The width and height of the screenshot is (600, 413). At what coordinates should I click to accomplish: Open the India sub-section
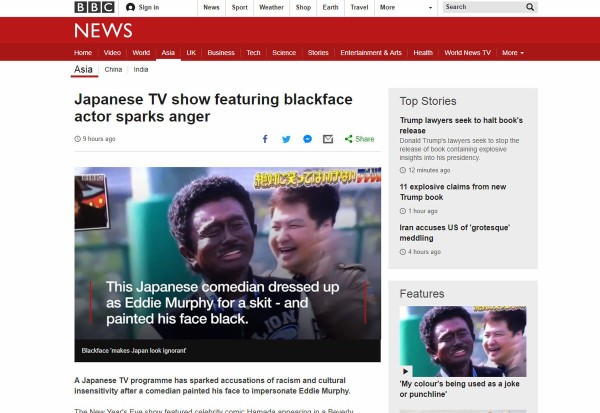click(141, 70)
